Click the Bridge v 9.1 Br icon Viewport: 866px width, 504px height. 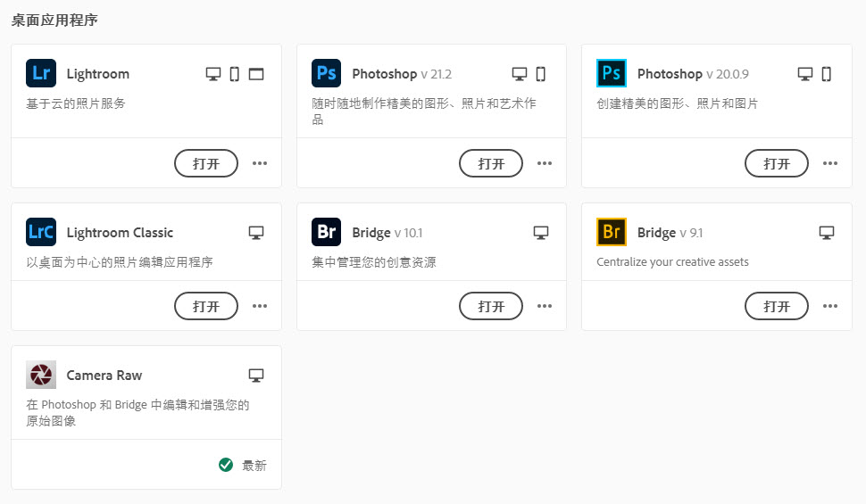(612, 232)
